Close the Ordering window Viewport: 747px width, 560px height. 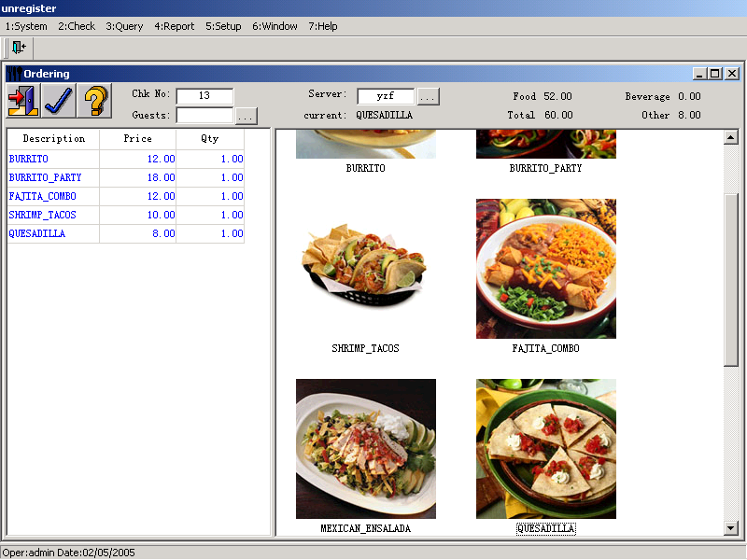(x=732, y=74)
